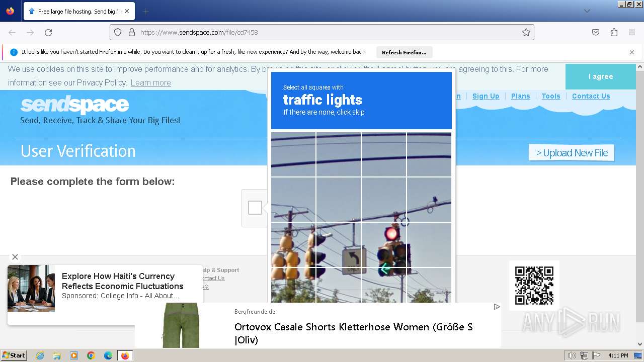Open the volume speaker tray icon
This screenshot has width=644, height=362.
(572, 355)
